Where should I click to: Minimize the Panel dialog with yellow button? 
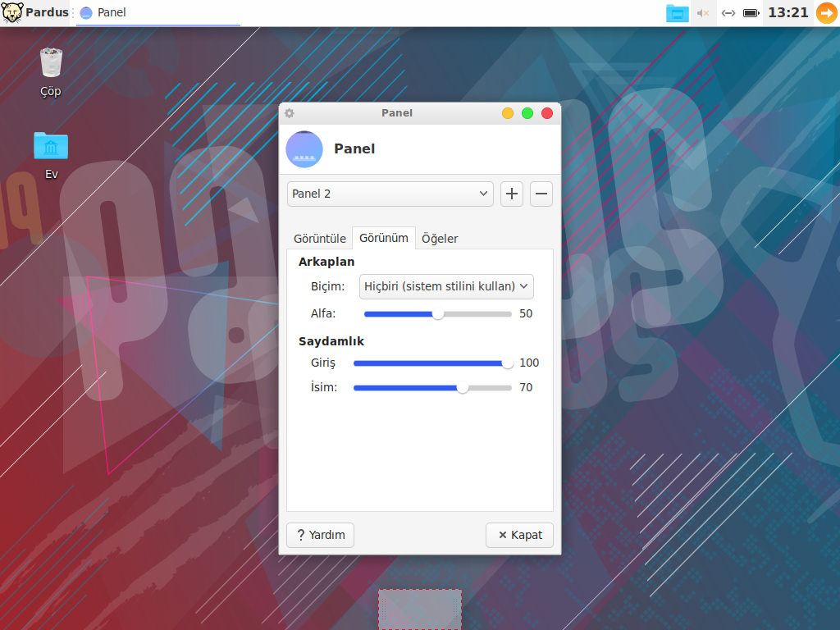(x=508, y=113)
